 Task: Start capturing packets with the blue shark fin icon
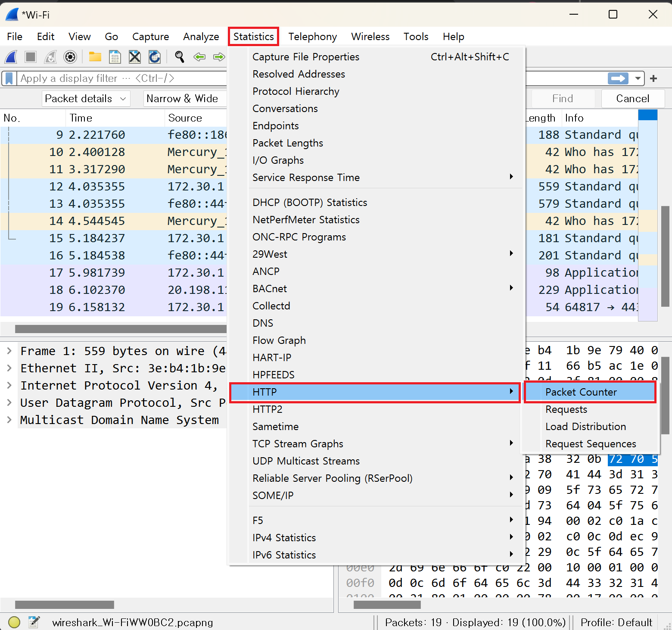tap(11, 57)
